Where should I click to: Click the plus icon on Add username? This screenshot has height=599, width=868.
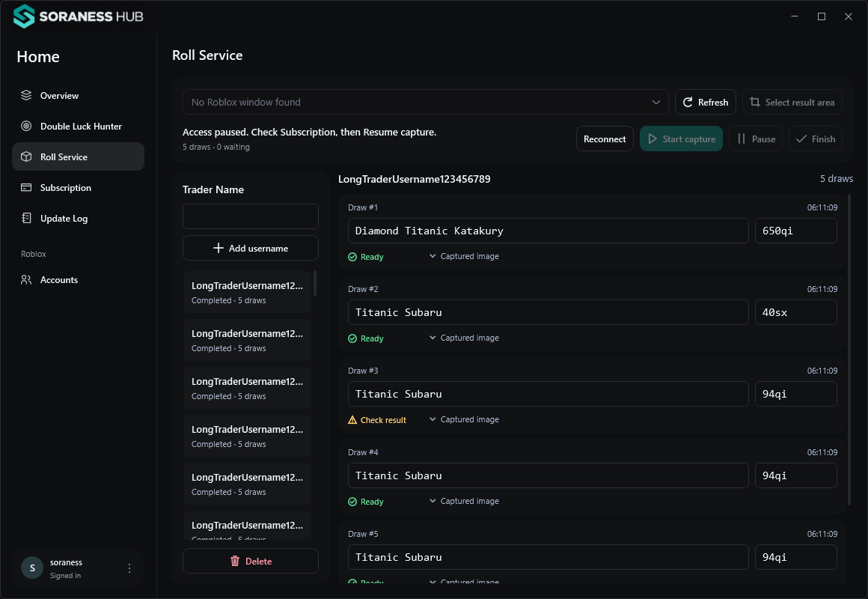tap(218, 248)
